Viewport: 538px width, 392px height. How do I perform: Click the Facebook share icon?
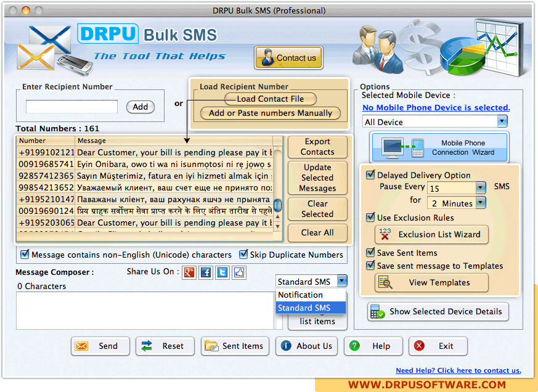point(206,272)
